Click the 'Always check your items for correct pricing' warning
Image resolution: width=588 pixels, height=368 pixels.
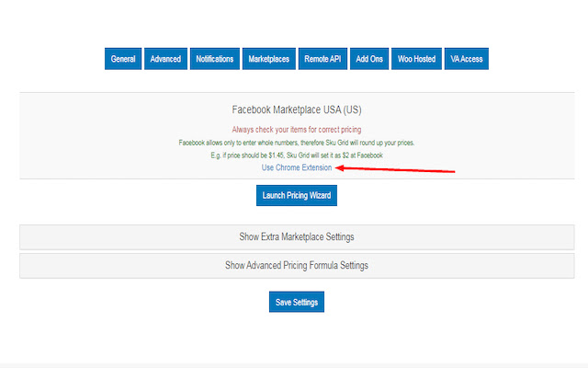coord(297,130)
